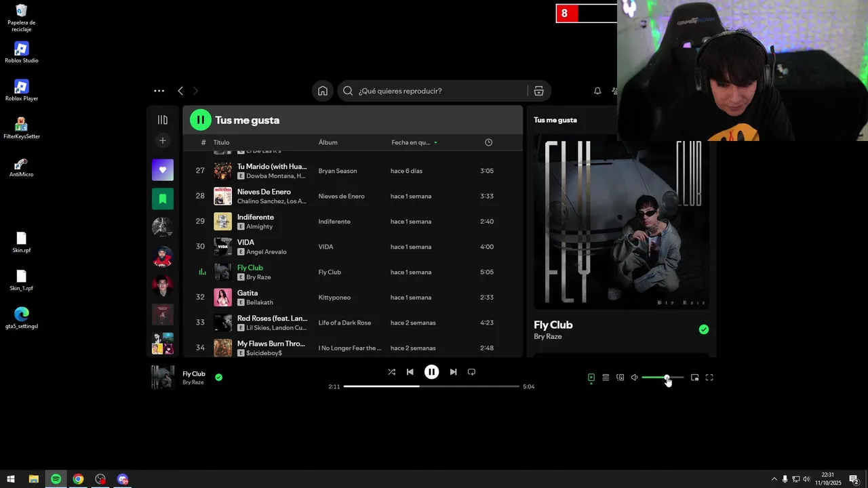Click the Fly Club large album cover
Image resolution: width=868 pixels, height=488 pixels.
(x=621, y=222)
